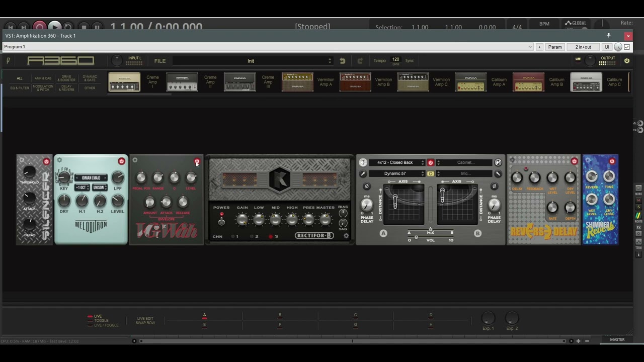Toggle plugin master power button
This screenshot has width=644, height=362.
coord(627,61)
